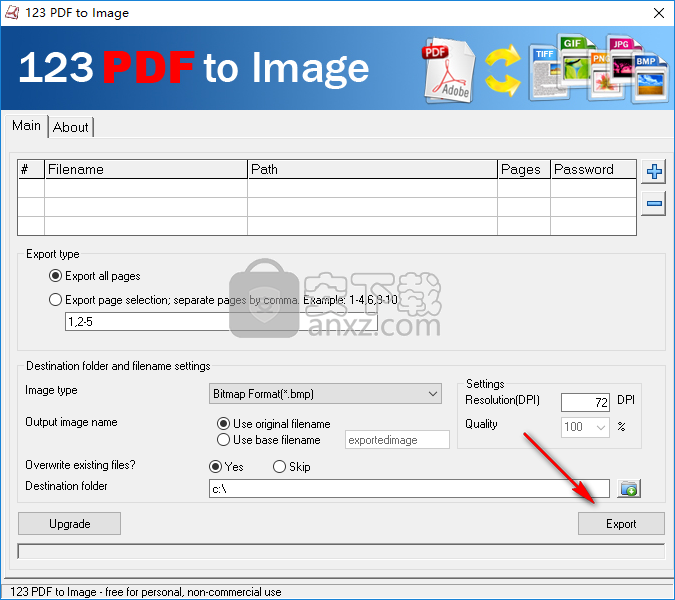Click the Filename column header
Image resolution: width=675 pixels, height=600 pixels.
pyautogui.click(x=146, y=169)
